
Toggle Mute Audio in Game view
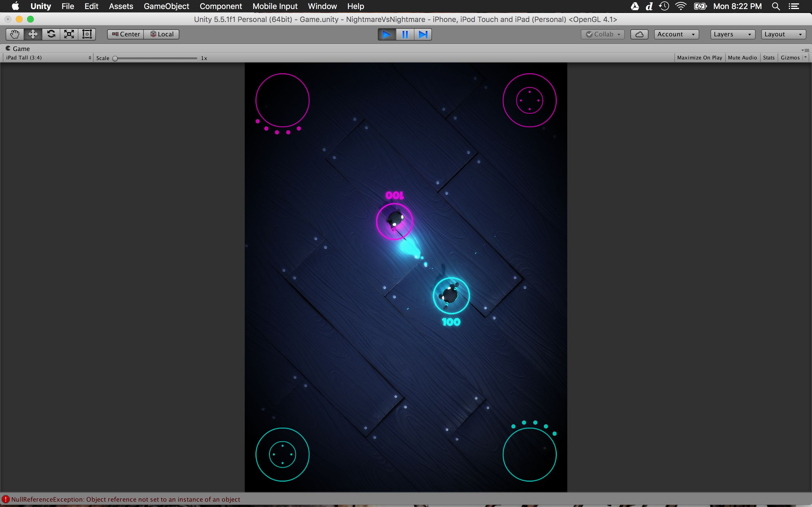[742, 58]
